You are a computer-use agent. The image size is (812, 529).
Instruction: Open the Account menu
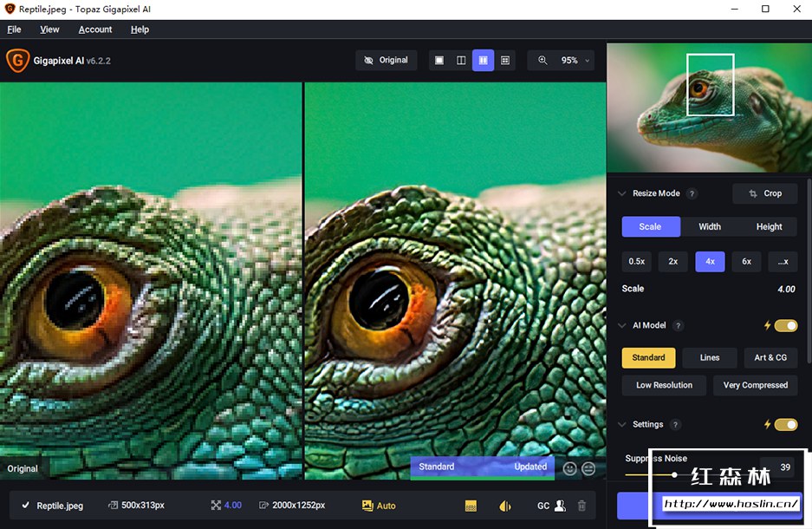[95, 29]
